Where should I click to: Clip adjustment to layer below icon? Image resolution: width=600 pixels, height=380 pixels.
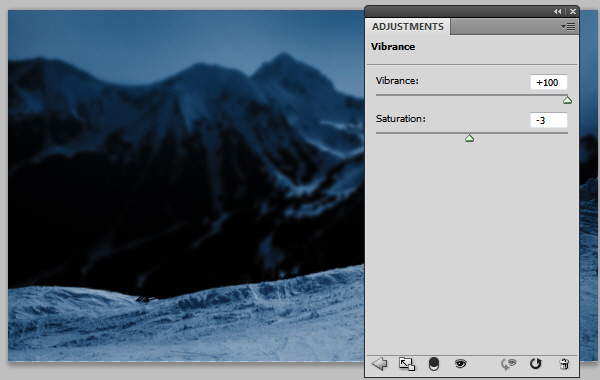pyautogui.click(x=434, y=364)
